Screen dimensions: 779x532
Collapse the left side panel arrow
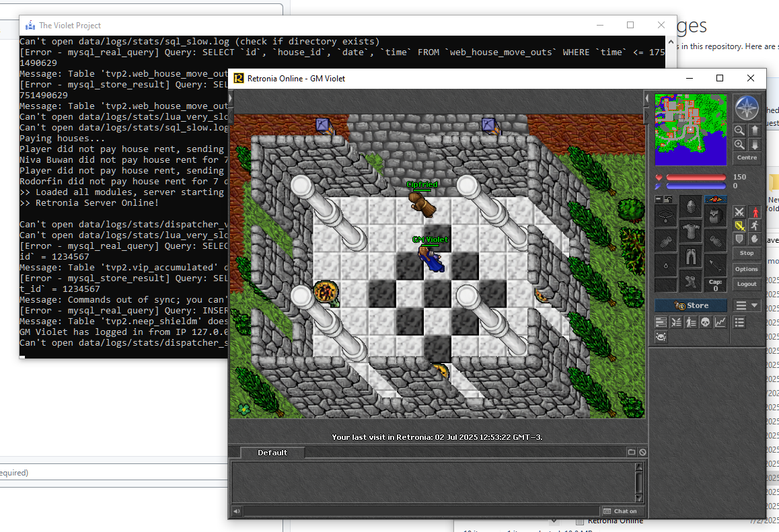[231, 98]
